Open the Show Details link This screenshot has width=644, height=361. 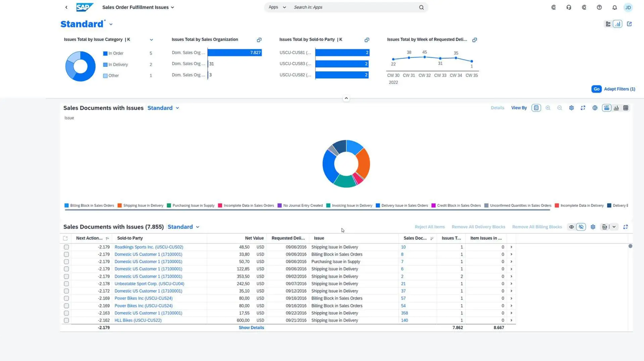[251, 328]
